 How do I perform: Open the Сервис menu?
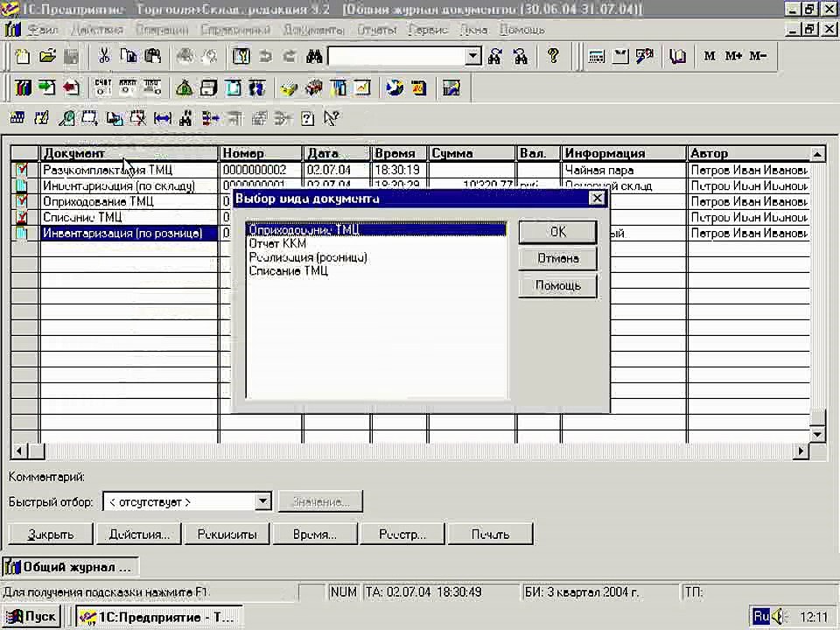point(428,30)
